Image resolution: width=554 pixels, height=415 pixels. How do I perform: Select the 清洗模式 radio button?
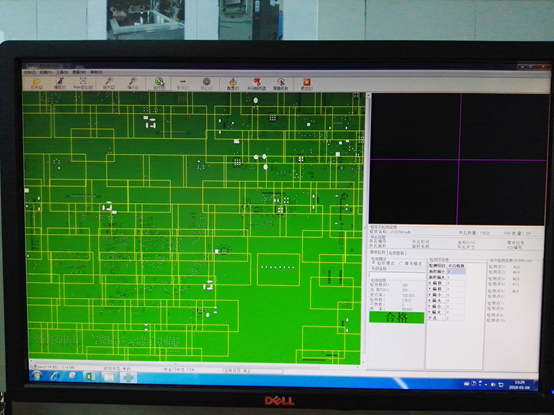coord(401,263)
